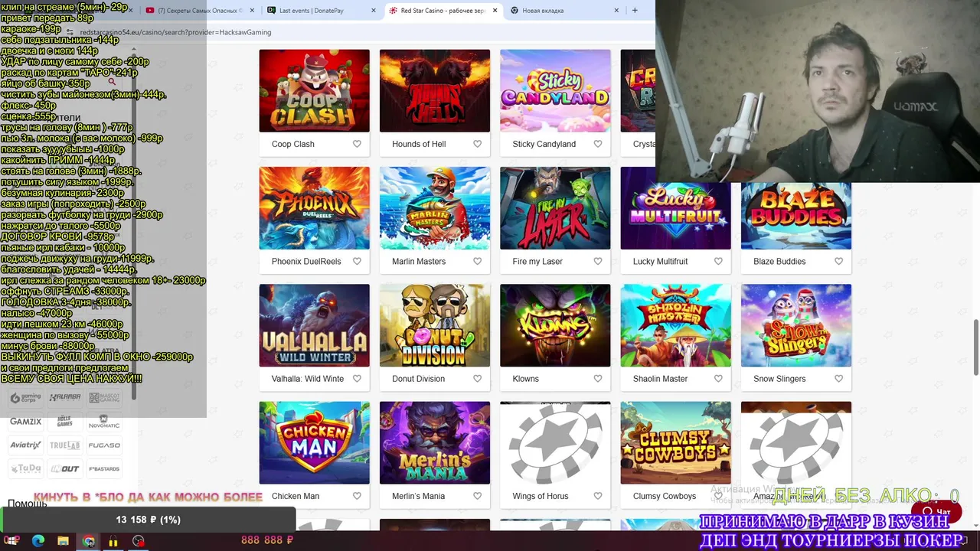Viewport: 980px width, 551px height.
Task: Launch Merlin's Mania thumbnail
Action: [435, 443]
